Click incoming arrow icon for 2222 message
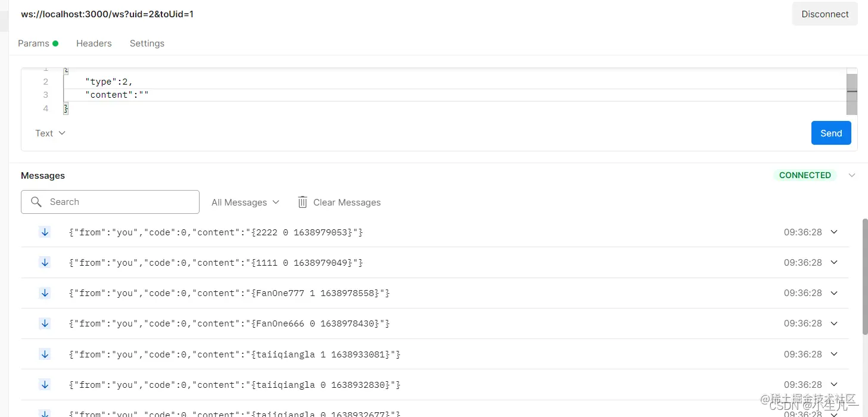This screenshot has width=868, height=417. coord(45,232)
